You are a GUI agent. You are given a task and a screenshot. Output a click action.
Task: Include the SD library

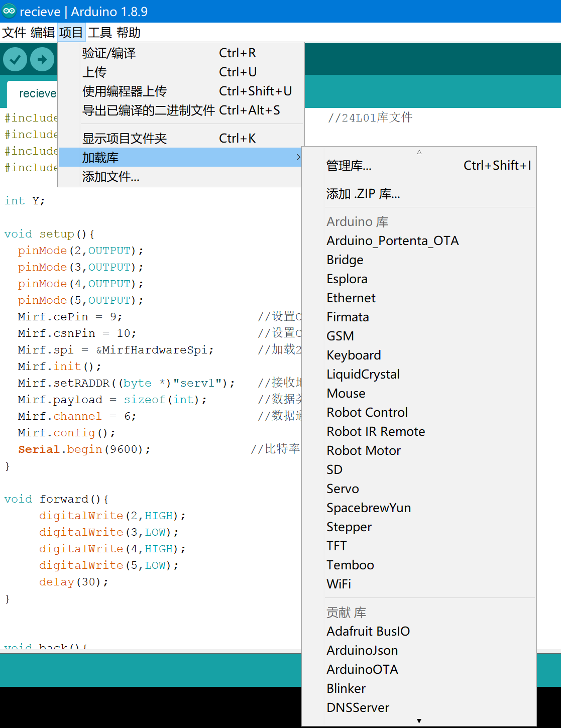point(419,469)
